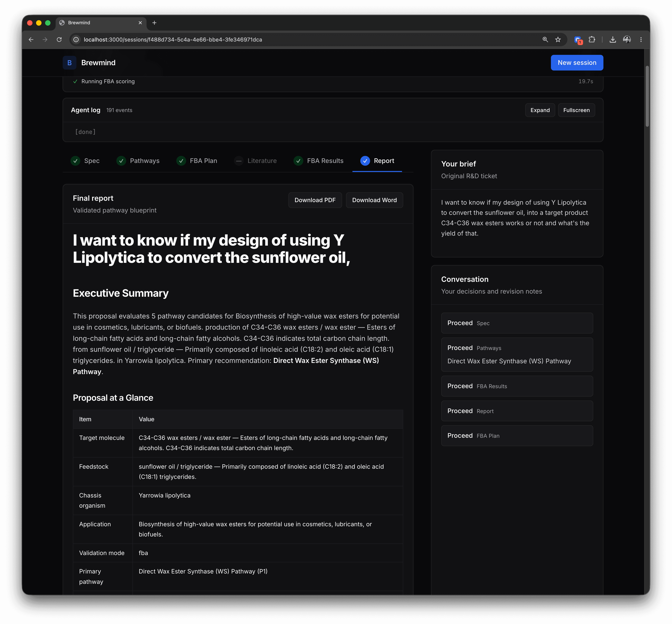The image size is (672, 624).
Task: Open the profile avatar icon
Action: 627,40
